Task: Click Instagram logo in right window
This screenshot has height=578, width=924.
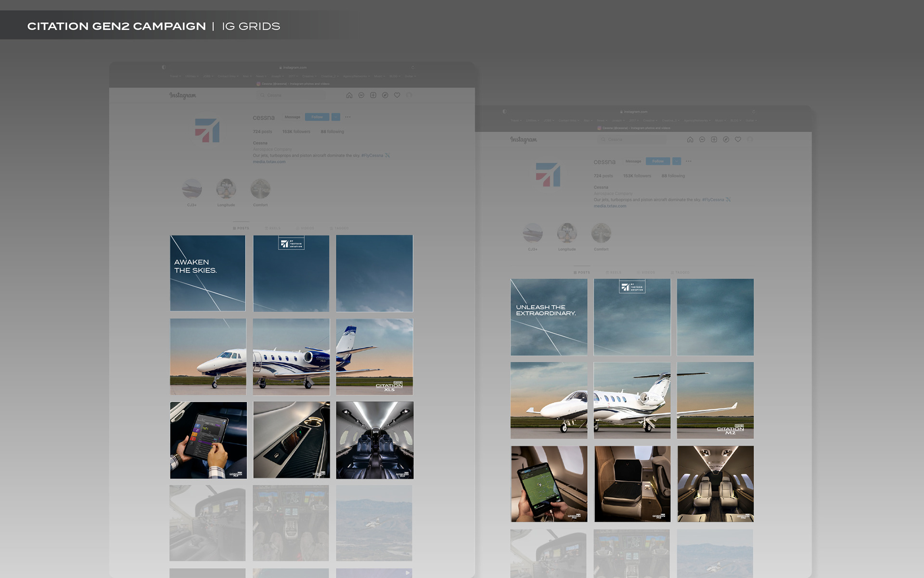Action: click(x=524, y=140)
